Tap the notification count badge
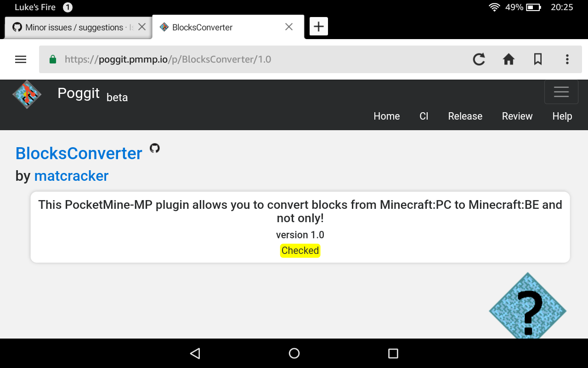The width and height of the screenshot is (588, 368). tap(68, 7)
